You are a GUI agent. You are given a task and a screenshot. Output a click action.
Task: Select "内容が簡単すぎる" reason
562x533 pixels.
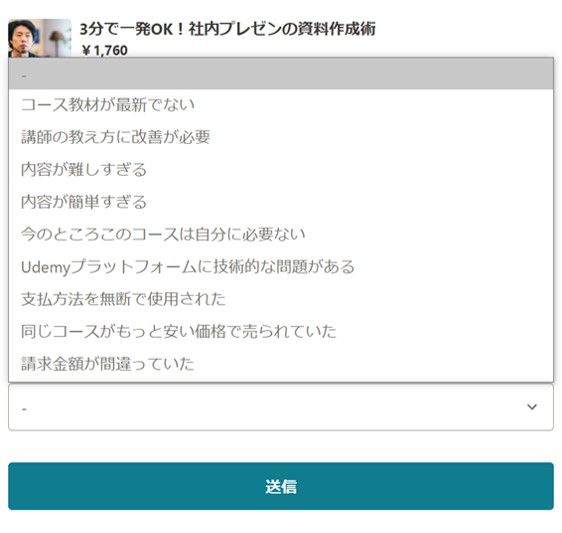[281, 202]
